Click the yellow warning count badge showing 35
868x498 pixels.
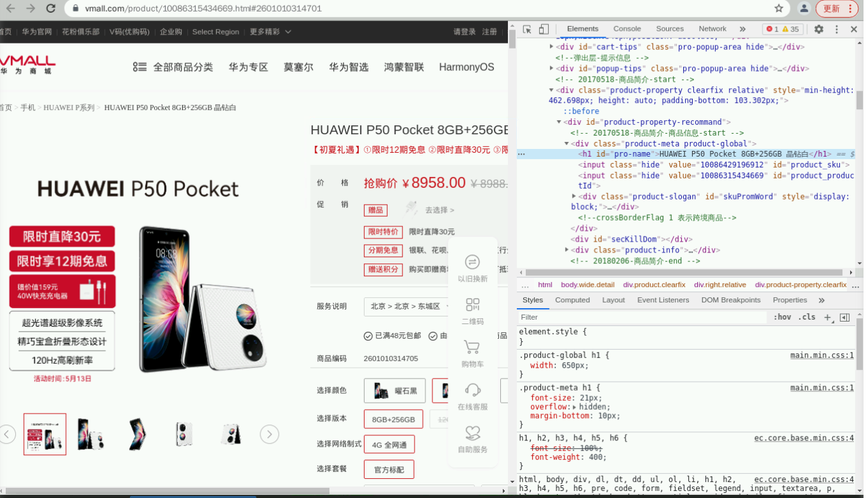791,29
